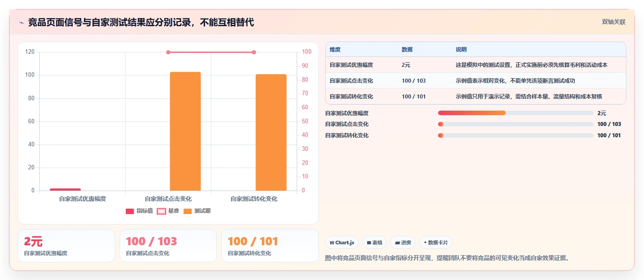
Task: Click the 2元 data card
Action: pyautogui.click(x=66, y=246)
